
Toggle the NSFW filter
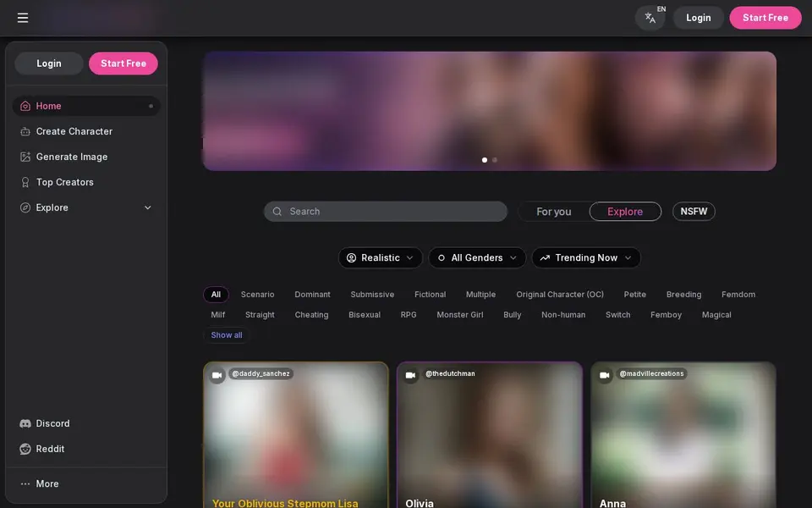694,212
